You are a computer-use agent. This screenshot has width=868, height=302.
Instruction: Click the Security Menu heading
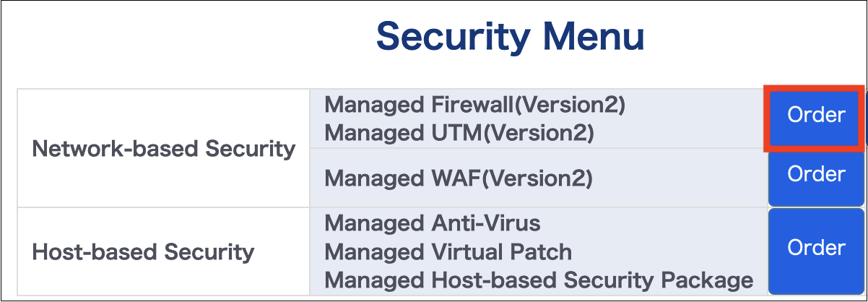tap(510, 36)
